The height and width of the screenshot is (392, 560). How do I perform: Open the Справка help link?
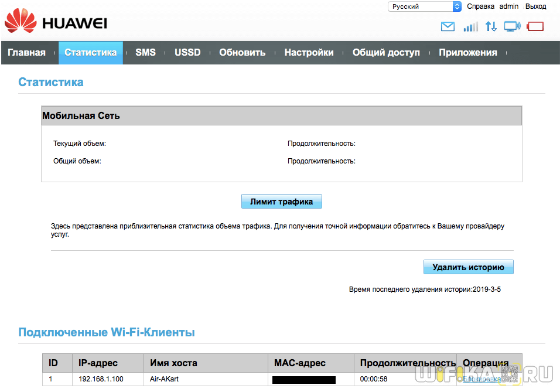480,6
